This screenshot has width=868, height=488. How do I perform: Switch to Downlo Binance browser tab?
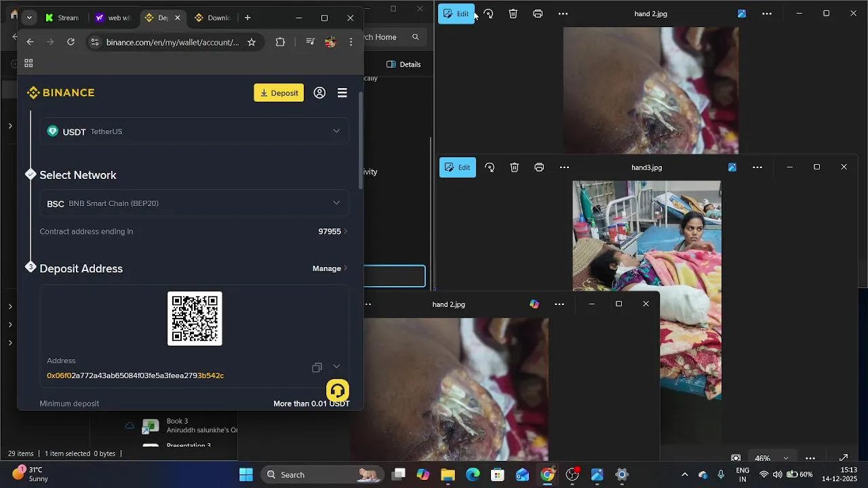(x=213, y=18)
